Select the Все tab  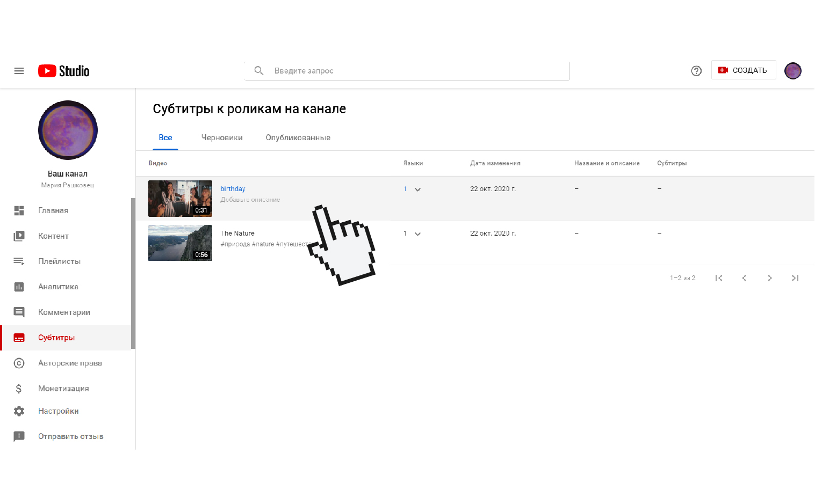pos(165,138)
